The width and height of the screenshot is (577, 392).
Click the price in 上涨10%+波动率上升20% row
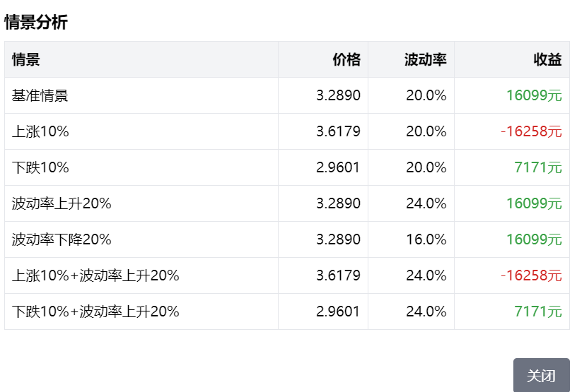tap(338, 275)
